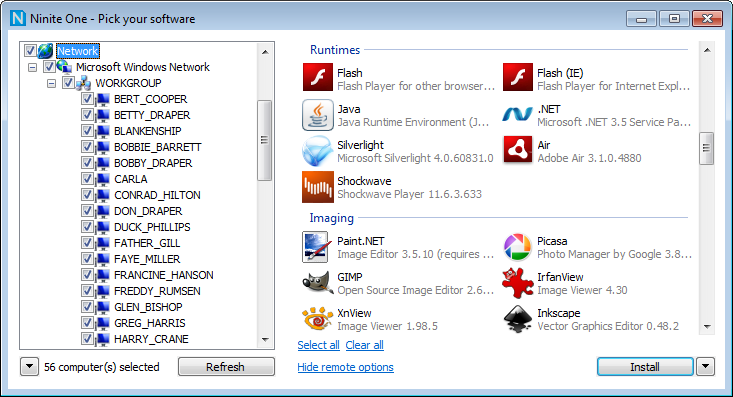
Task: Toggle the WORKGROUP checkbox
Action: pos(68,83)
